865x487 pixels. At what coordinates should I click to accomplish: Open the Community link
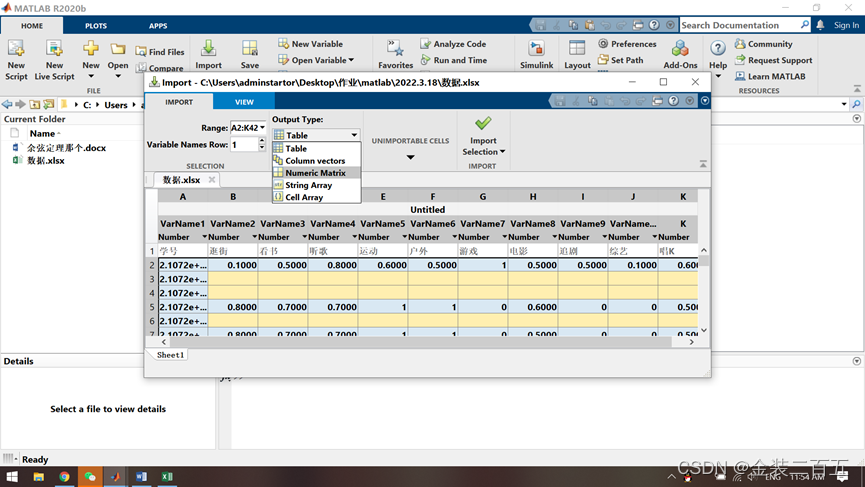tap(763, 44)
